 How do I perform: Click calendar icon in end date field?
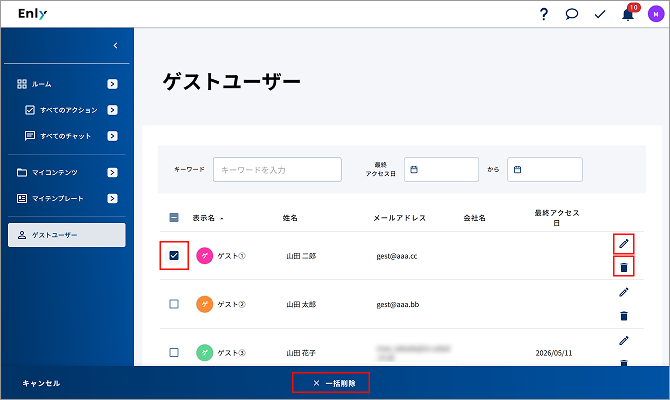517,170
